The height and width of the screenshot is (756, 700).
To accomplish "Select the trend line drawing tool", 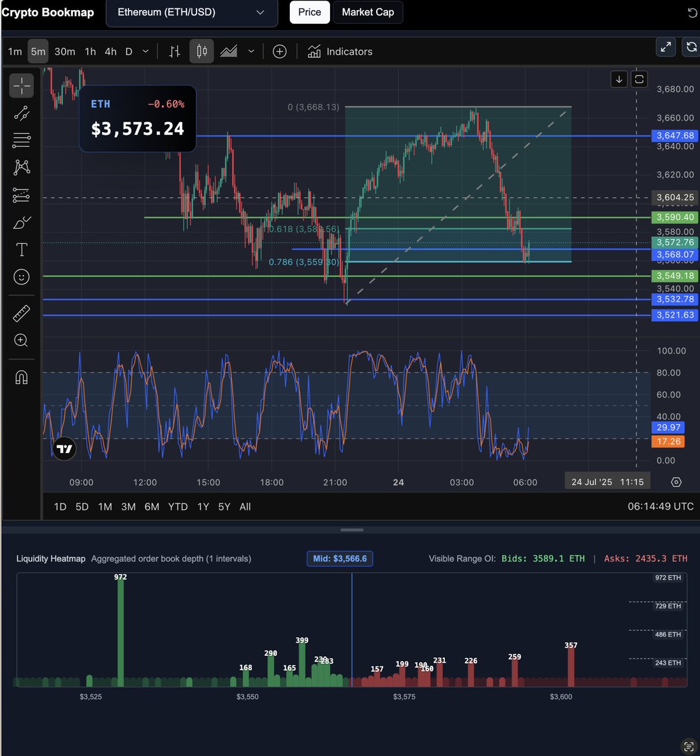I will point(21,113).
